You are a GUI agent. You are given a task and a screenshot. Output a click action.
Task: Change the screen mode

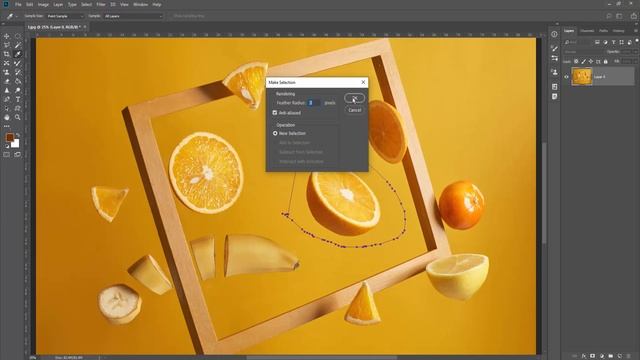coord(18,155)
